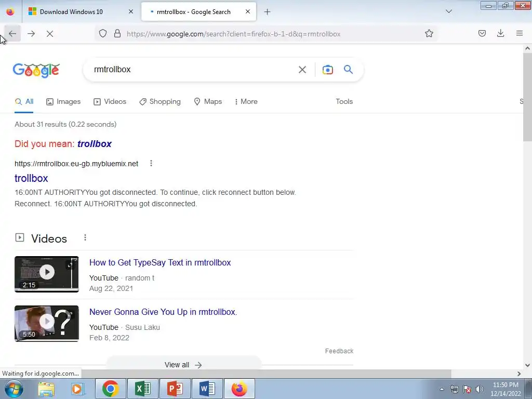Screen dimensions: 532x399
Task: Bookmark this page with the star
Action: [429, 34]
